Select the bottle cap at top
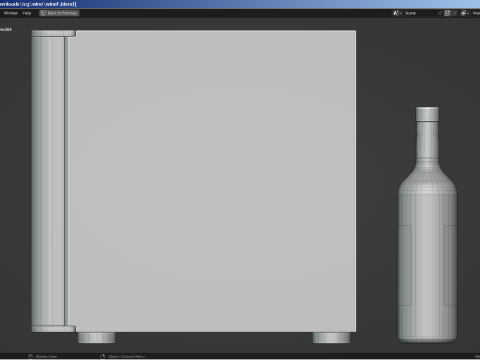480x360 pixels. point(427,114)
